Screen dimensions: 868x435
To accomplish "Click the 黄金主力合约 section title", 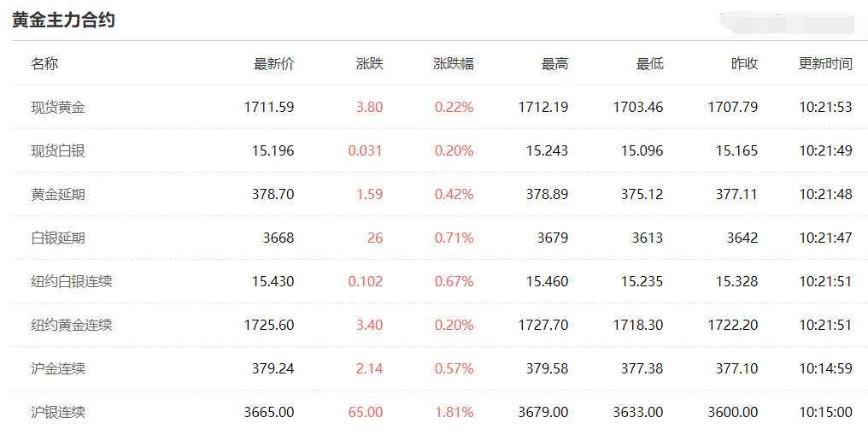I will (x=63, y=21).
